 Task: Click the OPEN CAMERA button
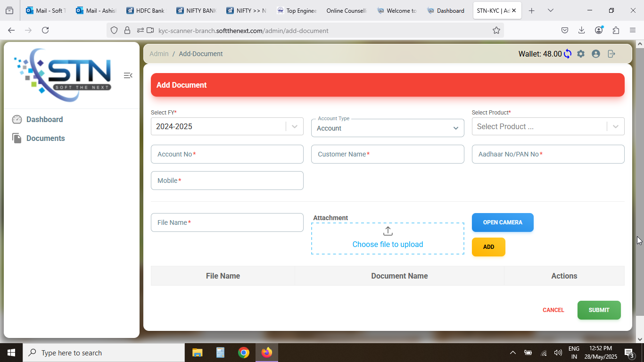click(x=503, y=222)
